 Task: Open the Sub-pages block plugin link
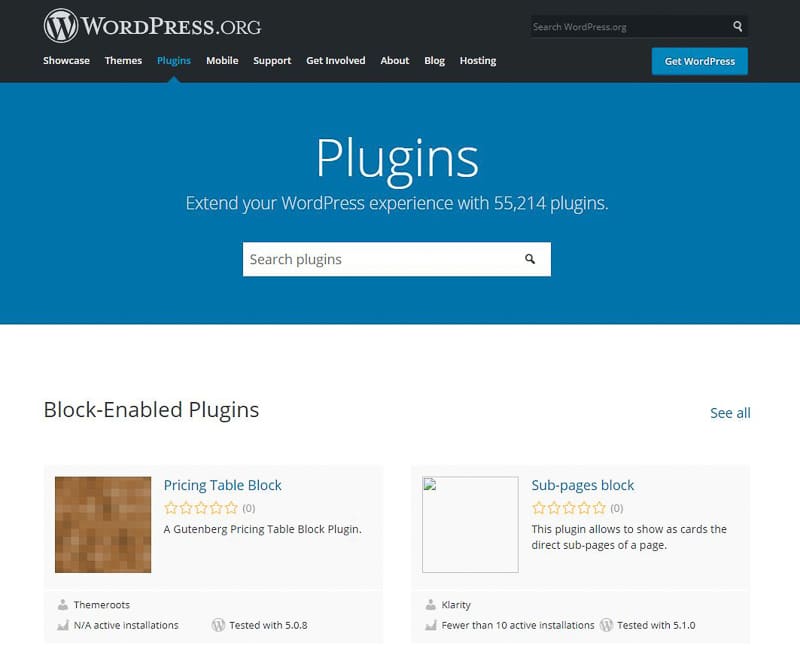tap(583, 485)
